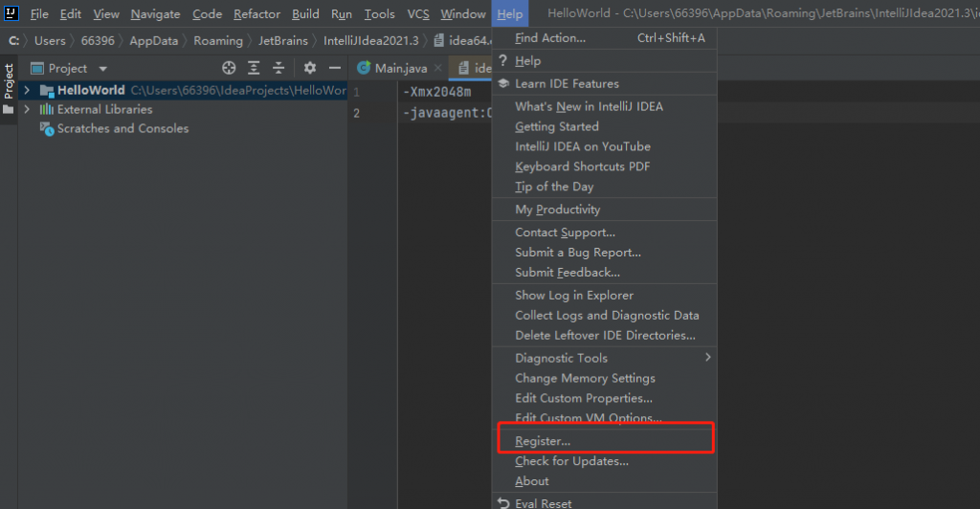Click the -Xmx2048m line in editor
This screenshot has height=509, width=980.
point(436,92)
